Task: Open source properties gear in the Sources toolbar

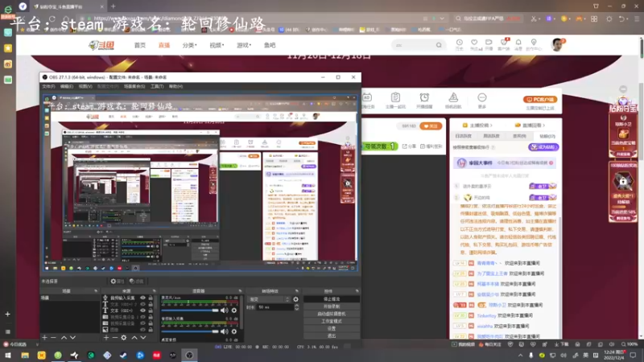Action: tap(124, 337)
